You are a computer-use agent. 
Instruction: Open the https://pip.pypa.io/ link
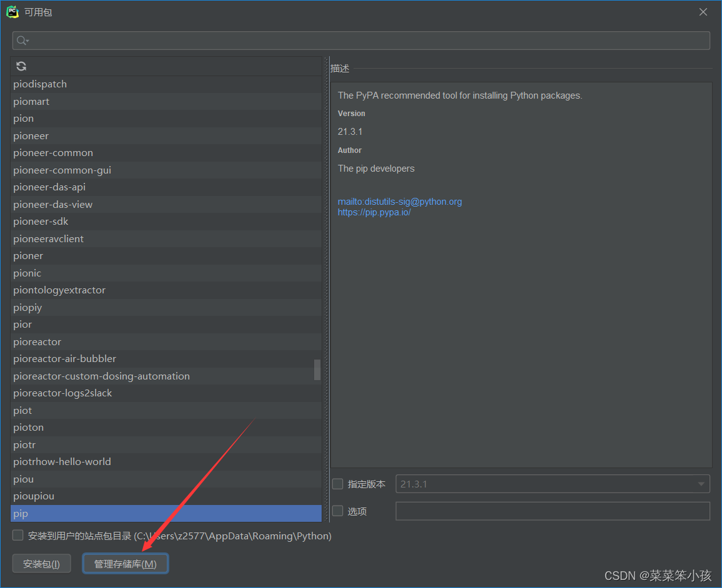374,212
